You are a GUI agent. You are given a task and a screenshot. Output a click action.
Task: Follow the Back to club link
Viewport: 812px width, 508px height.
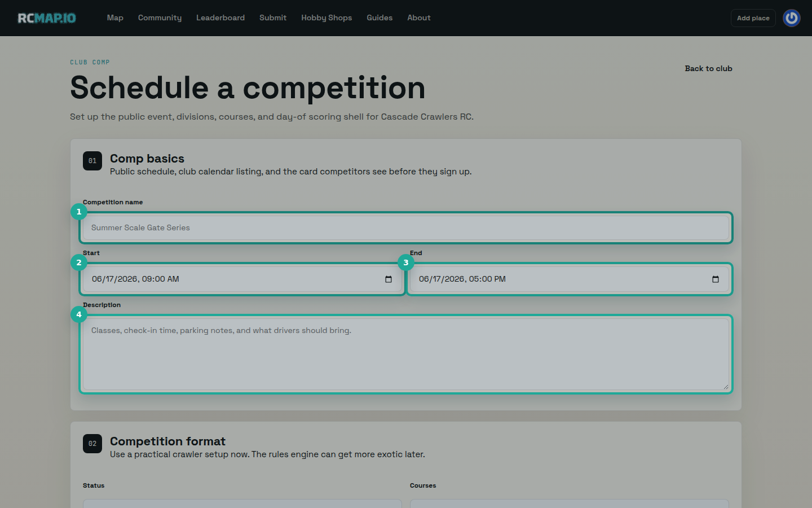coord(708,68)
